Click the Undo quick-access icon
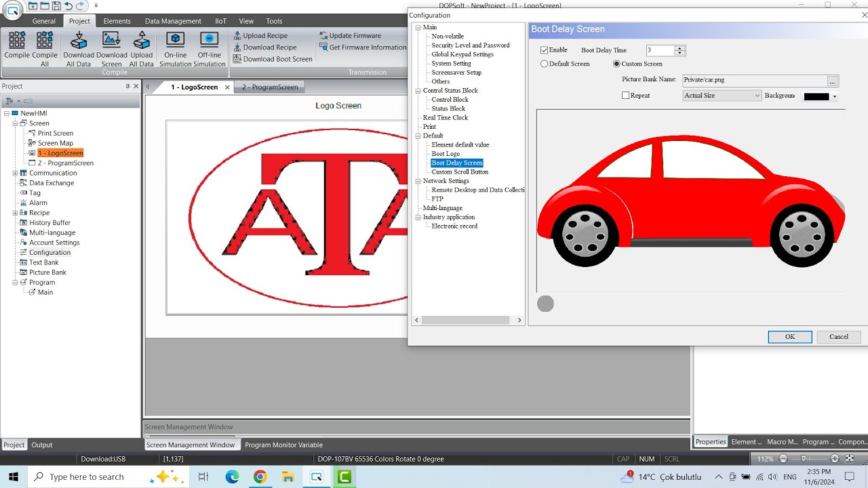The height and width of the screenshot is (488, 868). coord(68,6)
